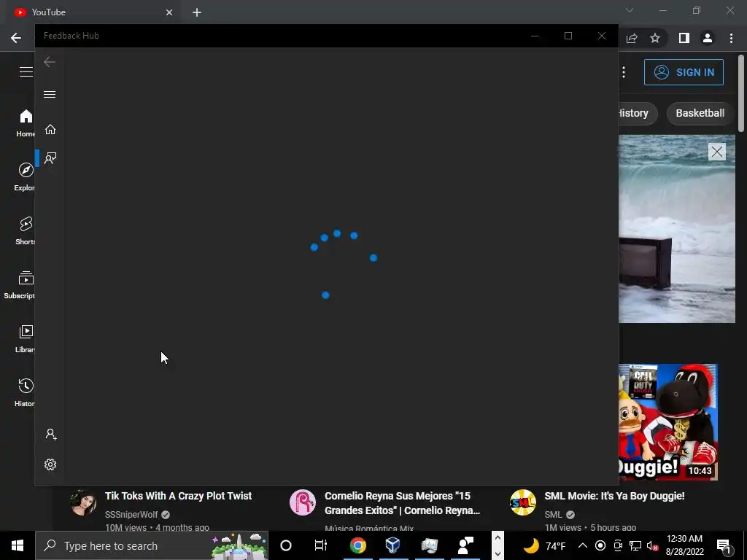Close the YouTube ad banner
This screenshot has height=560, width=747.
717,152
